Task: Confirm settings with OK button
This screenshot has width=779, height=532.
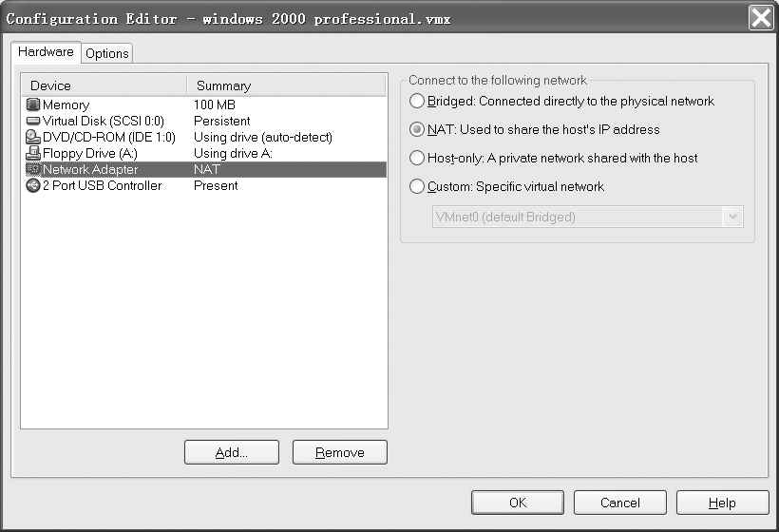Action: pos(517,503)
